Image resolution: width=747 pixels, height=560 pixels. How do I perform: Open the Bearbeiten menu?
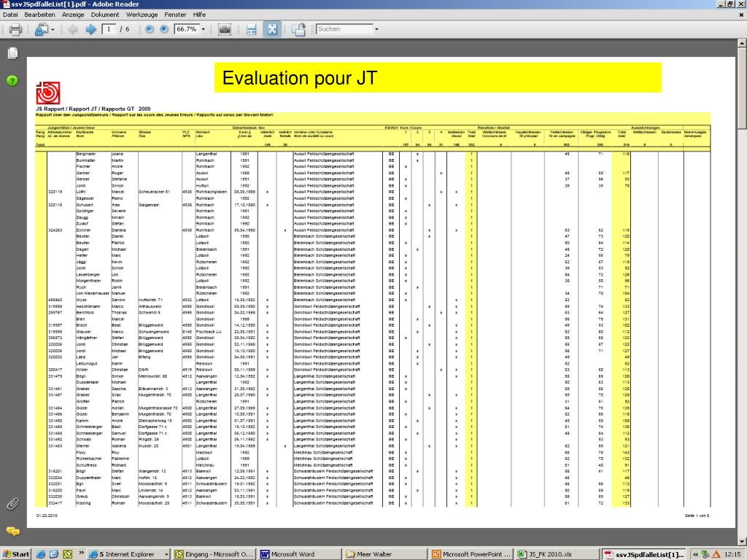(x=39, y=15)
